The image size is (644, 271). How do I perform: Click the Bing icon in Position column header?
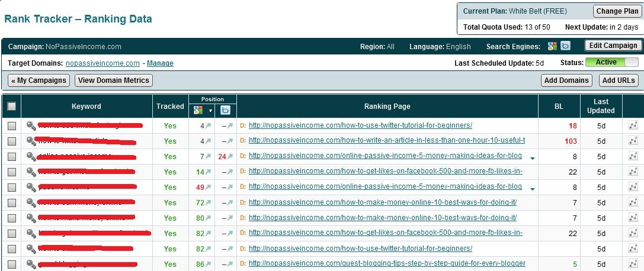tap(226, 110)
